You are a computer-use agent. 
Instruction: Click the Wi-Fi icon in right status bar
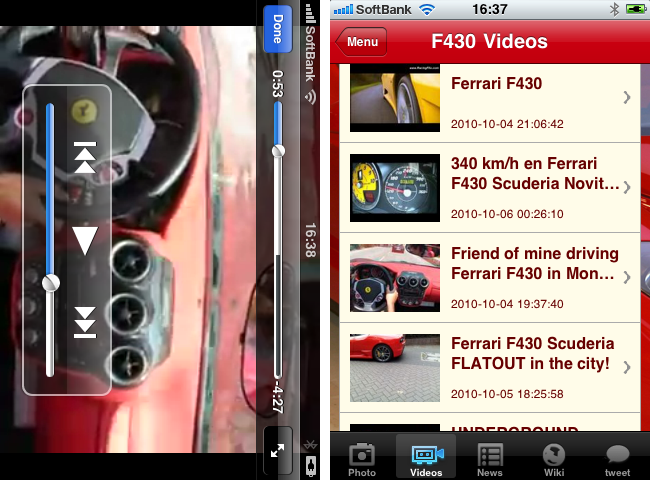point(426,10)
